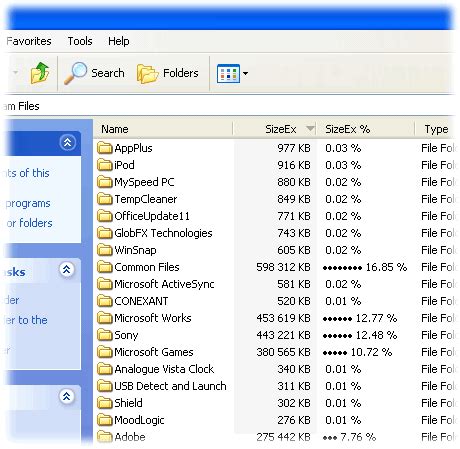The width and height of the screenshot is (460, 449).
Task: Click the 598 312 KB size value
Action: coord(283,267)
